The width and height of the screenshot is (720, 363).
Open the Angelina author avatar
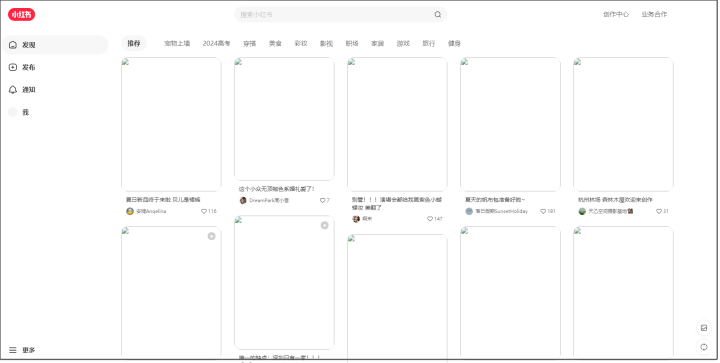click(130, 211)
